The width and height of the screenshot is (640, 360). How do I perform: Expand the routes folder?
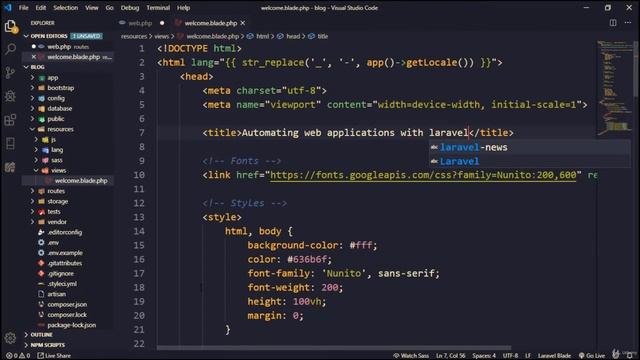click(56, 191)
